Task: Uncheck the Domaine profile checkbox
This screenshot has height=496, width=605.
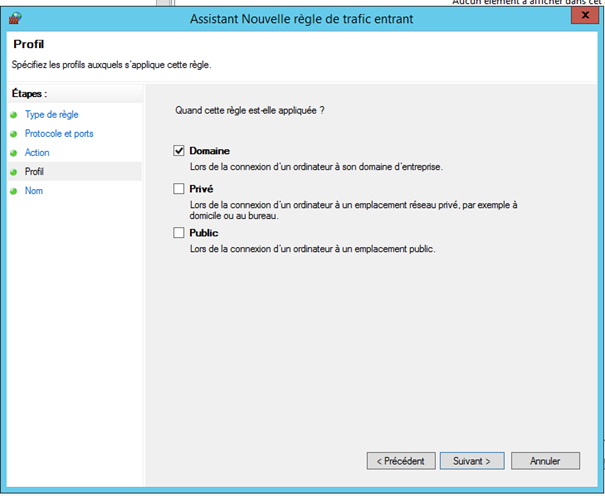Action: (179, 151)
